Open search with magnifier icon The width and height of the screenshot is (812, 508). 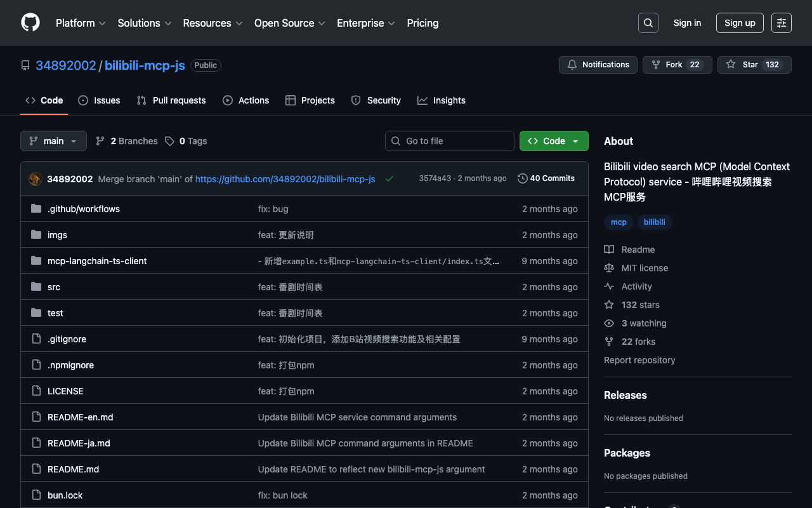[x=648, y=23]
